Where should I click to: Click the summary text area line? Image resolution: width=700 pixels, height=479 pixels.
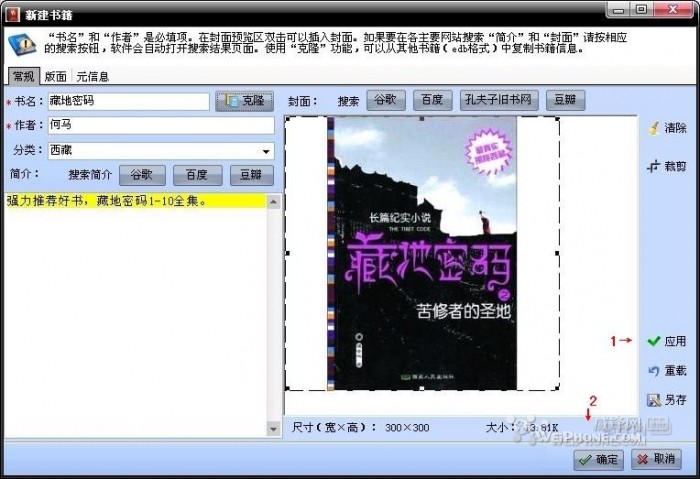point(135,201)
